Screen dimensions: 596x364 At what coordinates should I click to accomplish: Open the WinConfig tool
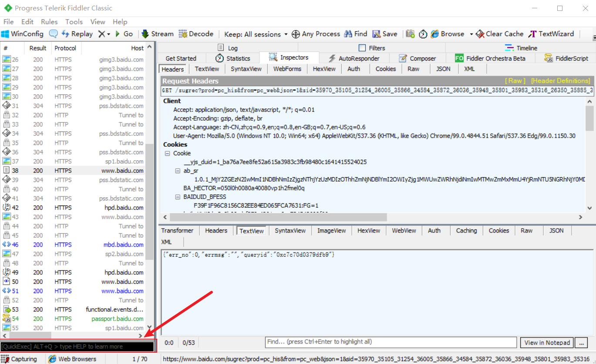[x=22, y=34]
